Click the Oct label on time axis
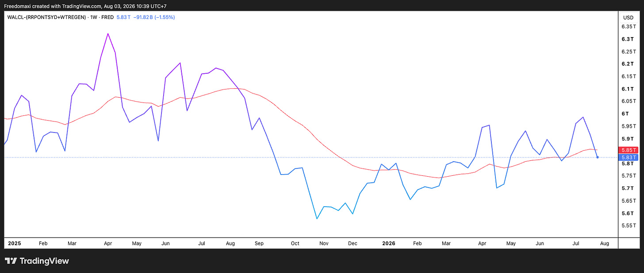Screen dimensions: 644x273 (x=295, y=243)
